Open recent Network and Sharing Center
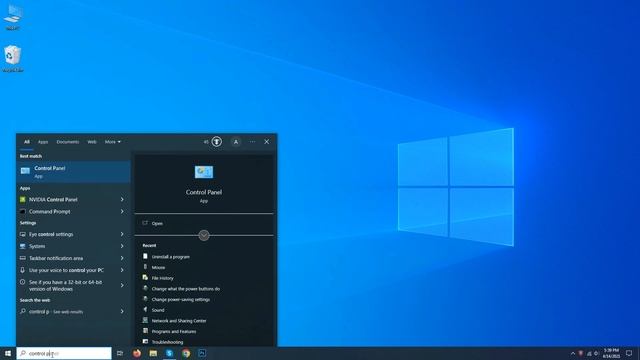Image resolution: width=640 pixels, height=360 pixels. [179, 320]
